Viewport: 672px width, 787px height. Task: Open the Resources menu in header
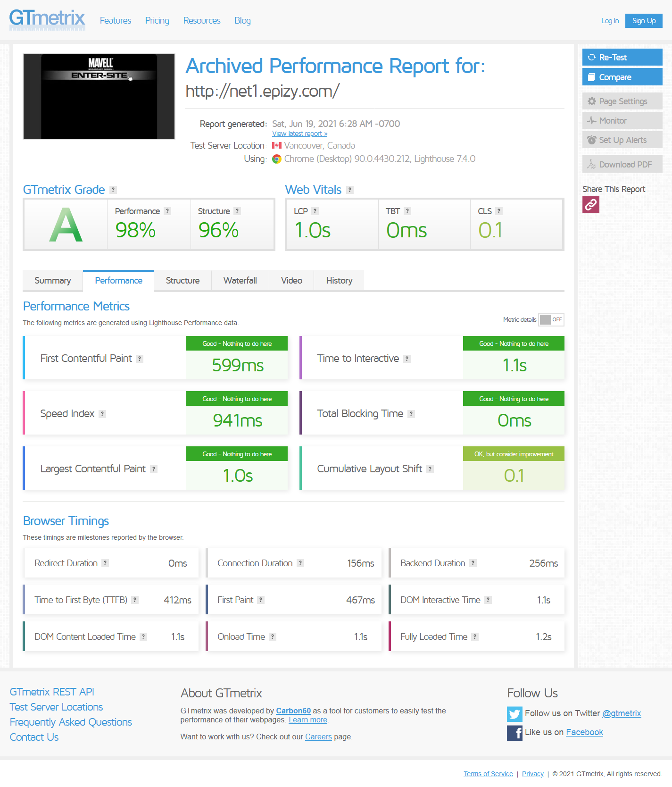201,21
